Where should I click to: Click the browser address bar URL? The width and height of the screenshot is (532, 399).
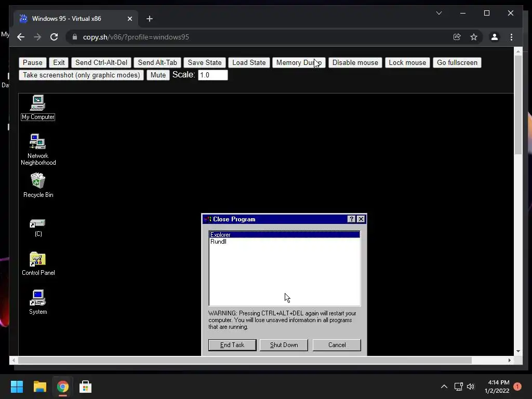tap(136, 37)
